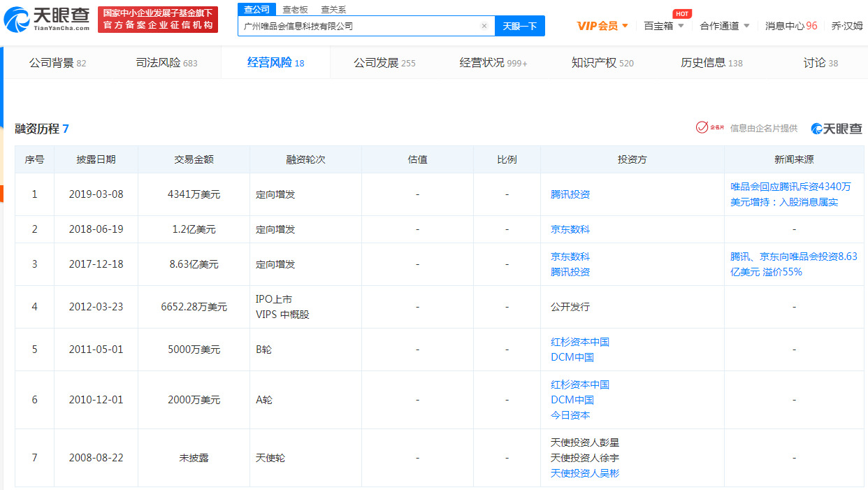Image resolution: width=868 pixels, height=490 pixels.
Task: Expand the 合作通道 dropdown arrow
Action: pos(746,26)
